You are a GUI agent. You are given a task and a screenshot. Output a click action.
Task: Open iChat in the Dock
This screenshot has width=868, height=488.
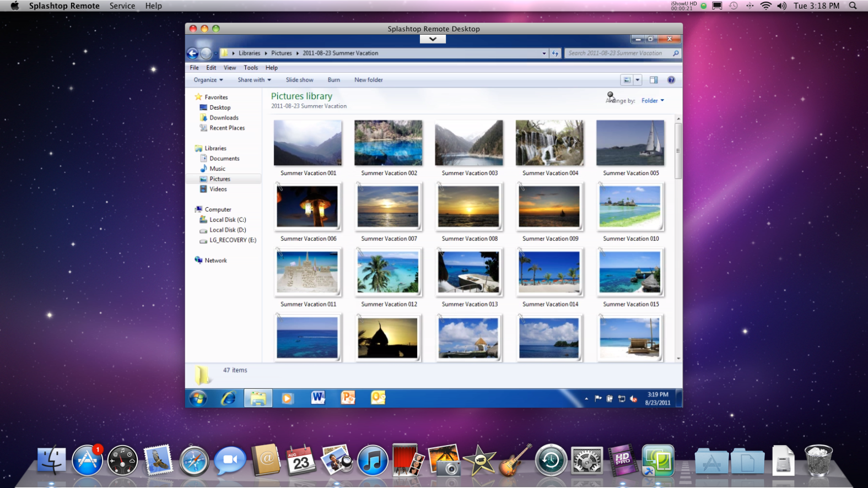(230, 460)
